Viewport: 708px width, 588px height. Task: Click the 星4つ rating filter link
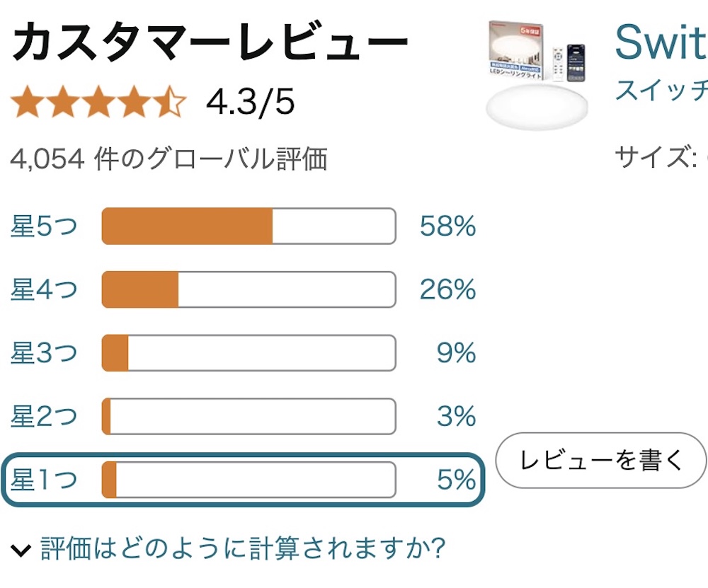click(43, 290)
